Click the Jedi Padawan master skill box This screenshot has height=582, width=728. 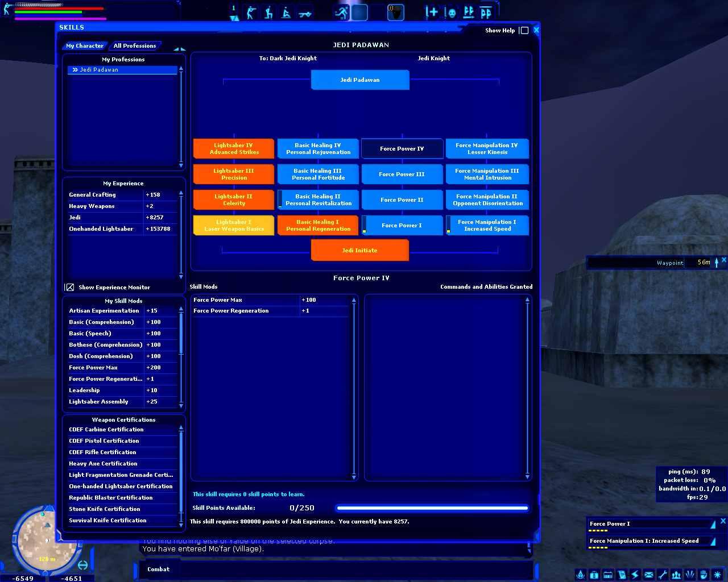(360, 80)
